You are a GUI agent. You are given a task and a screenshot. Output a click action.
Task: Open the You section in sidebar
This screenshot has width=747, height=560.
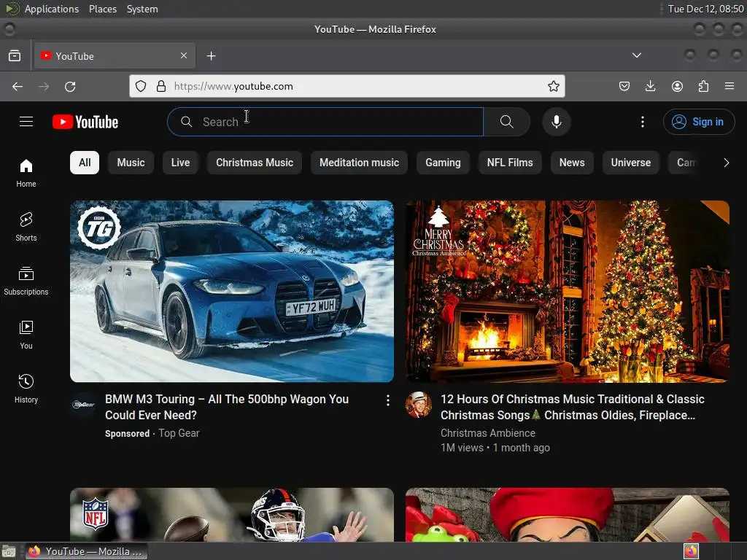tap(26, 335)
